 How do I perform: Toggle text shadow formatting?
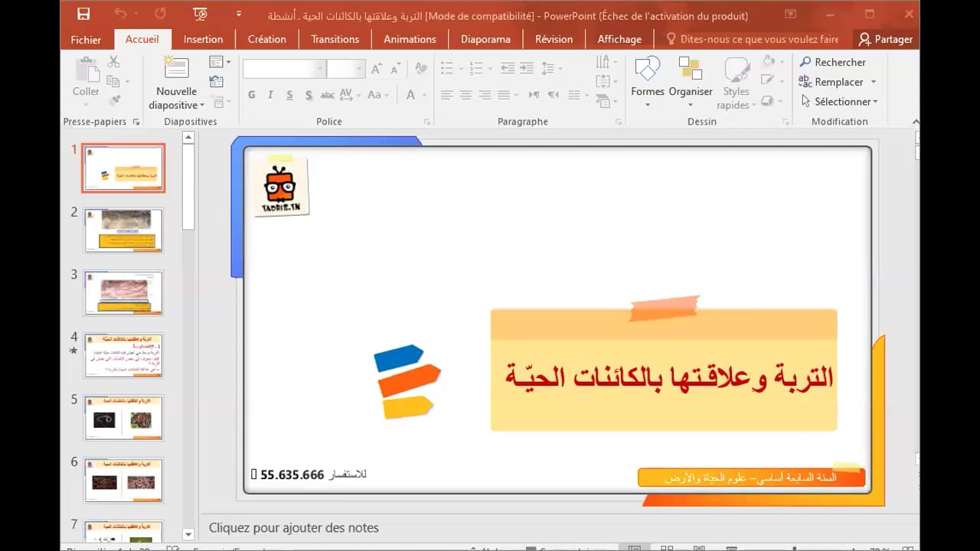pos(309,95)
